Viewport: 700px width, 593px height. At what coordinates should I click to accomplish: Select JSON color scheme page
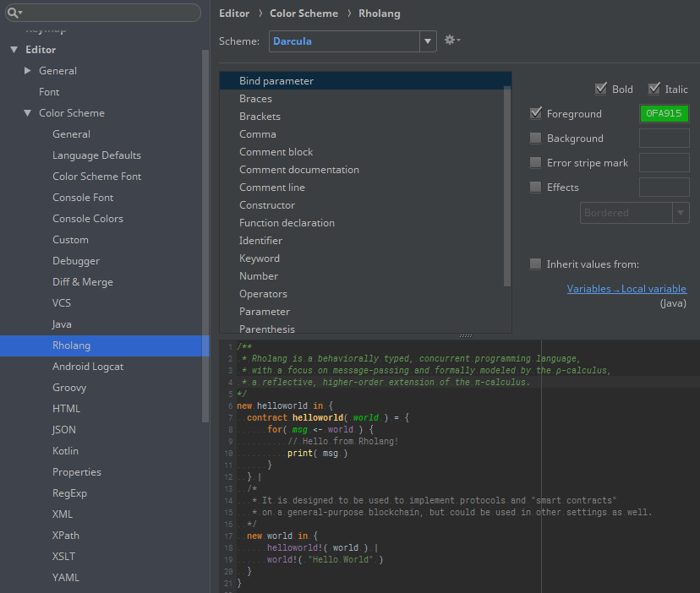(64, 430)
